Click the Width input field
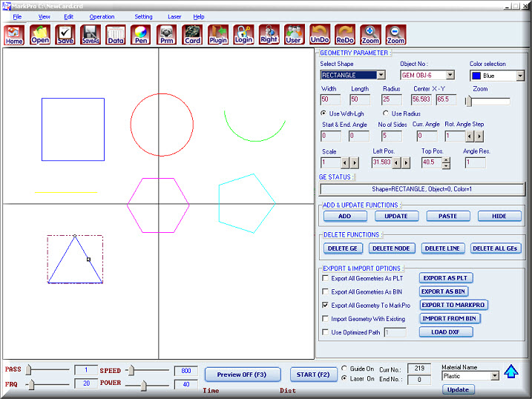The width and height of the screenshot is (532, 399). pyautogui.click(x=330, y=99)
